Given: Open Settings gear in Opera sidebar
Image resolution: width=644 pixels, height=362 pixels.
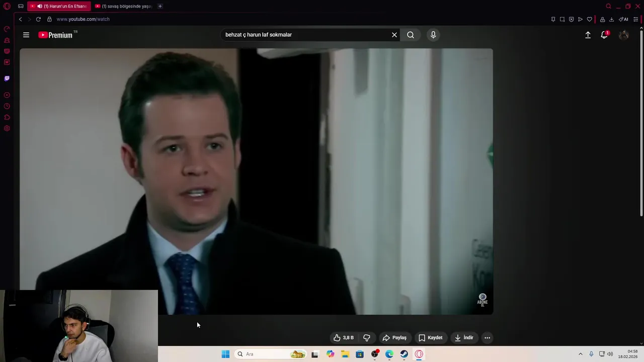Looking at the screenshot, I should (7, 128).
